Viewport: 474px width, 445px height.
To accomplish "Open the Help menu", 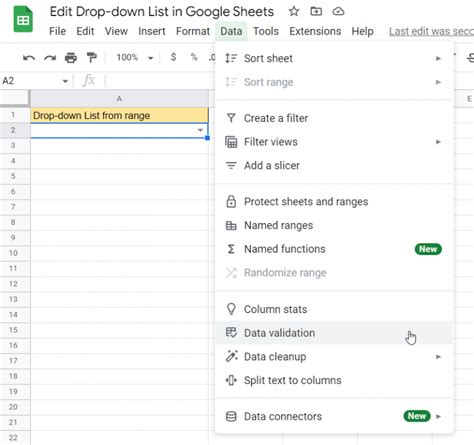I will coord(362,31).
